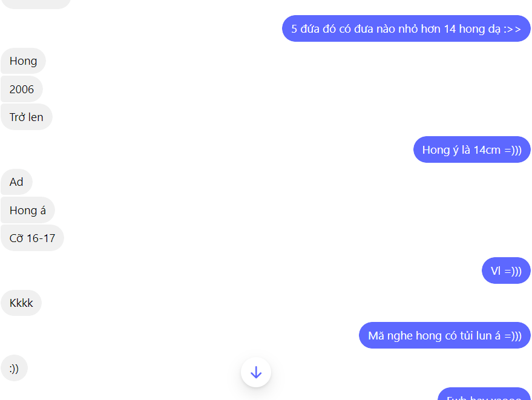
Task: Click the sent bubble mentioning "14cm"
Action: coord(472,149)
